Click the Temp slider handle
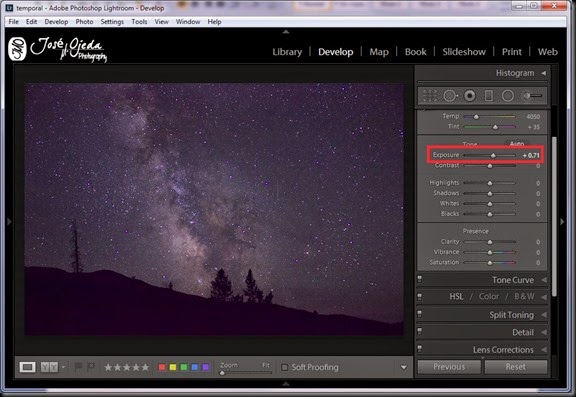Viewport: 576px width, 397px height. tap(476, 117)
